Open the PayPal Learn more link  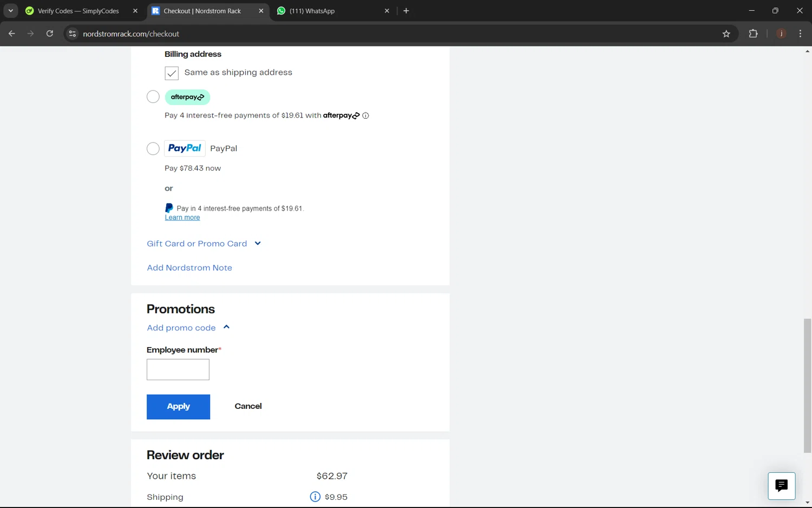pyautogui.click(x=182, y=218)
